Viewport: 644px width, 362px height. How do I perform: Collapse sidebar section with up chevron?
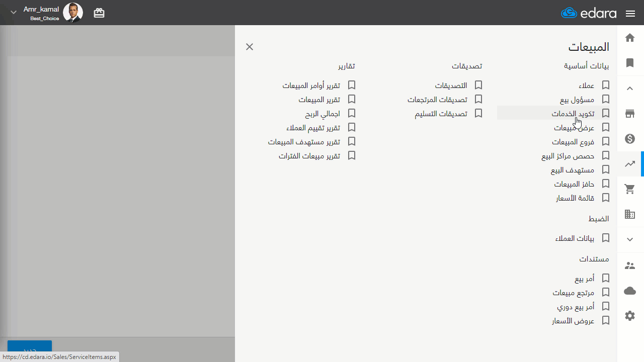tap(630, 88)
